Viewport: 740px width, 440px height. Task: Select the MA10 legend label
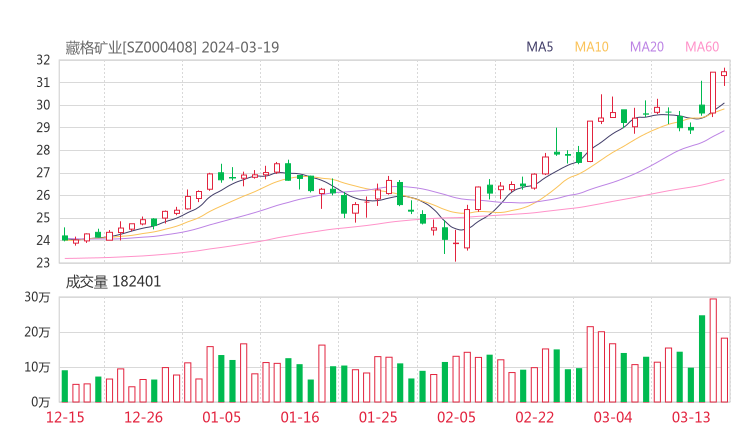(x=591, y=47)
